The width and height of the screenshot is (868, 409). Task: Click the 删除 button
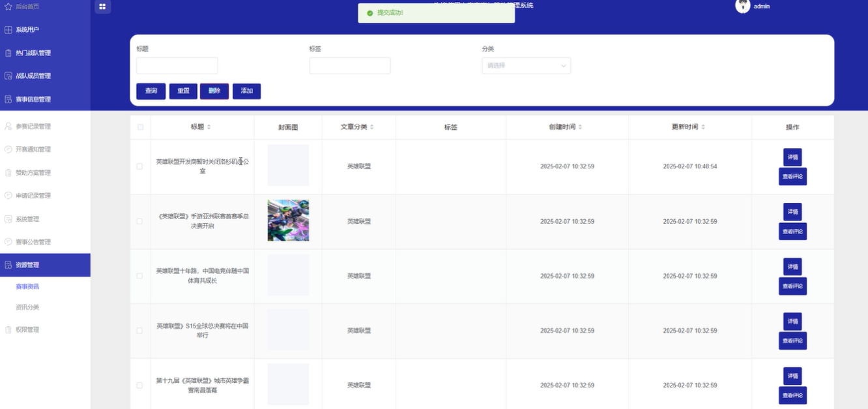click(214, 91)
